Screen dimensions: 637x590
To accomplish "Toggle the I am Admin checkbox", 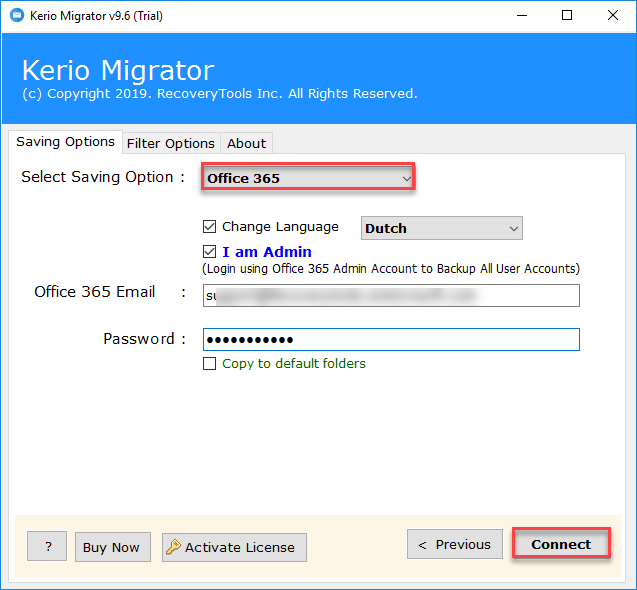I will point(210,252).
